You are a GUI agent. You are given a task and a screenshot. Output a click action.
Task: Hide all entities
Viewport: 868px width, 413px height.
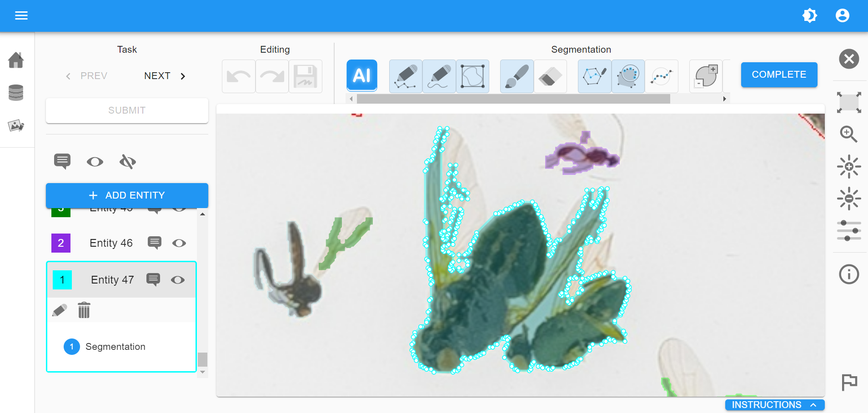coord(128,162)
